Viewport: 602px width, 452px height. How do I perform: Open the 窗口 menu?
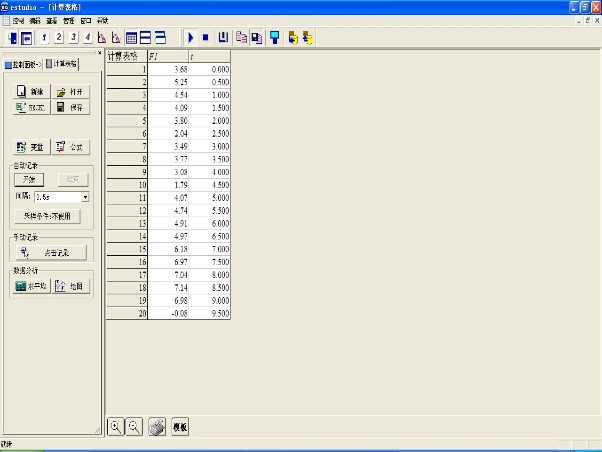pyautogui.click(x=85, y=20)
